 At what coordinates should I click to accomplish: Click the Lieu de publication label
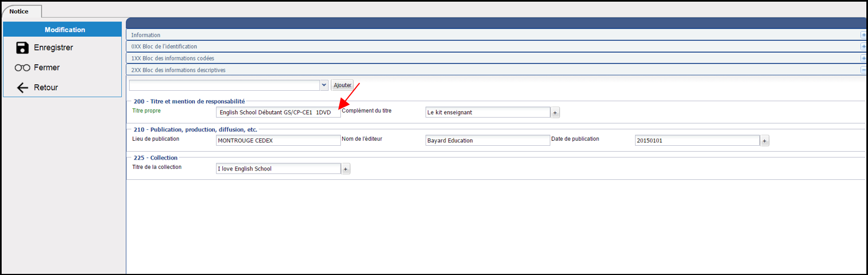156,139
